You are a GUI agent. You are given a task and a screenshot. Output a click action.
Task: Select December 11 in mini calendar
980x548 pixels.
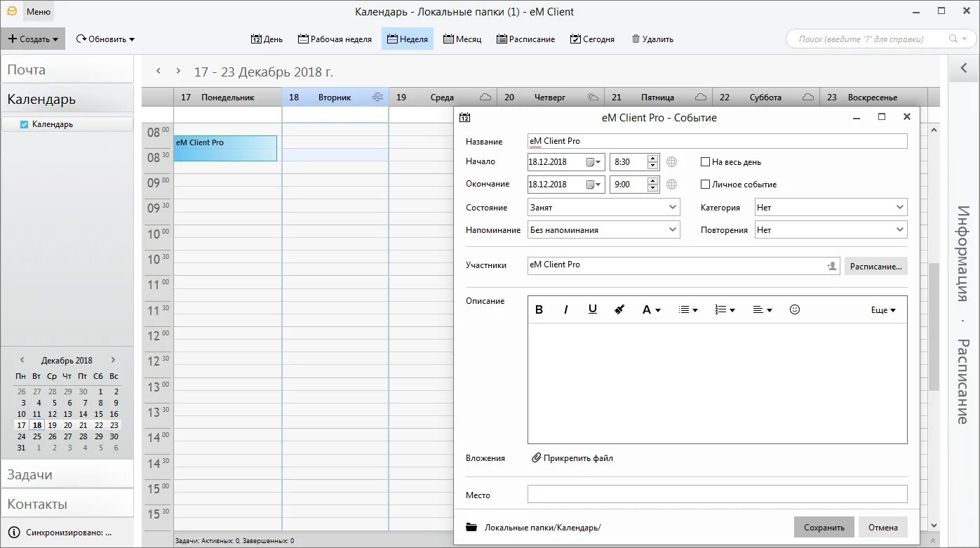37,414
